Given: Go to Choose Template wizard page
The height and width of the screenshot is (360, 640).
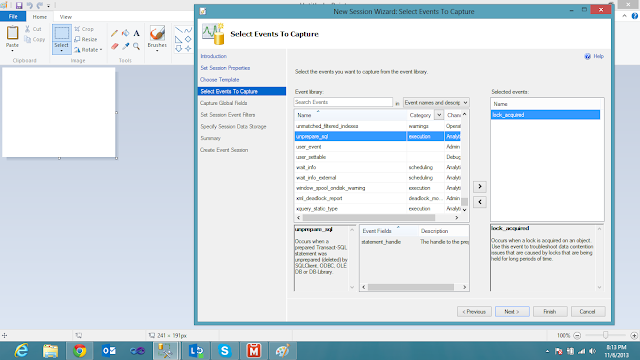Looking at the screenshot, I should point(220,80).
